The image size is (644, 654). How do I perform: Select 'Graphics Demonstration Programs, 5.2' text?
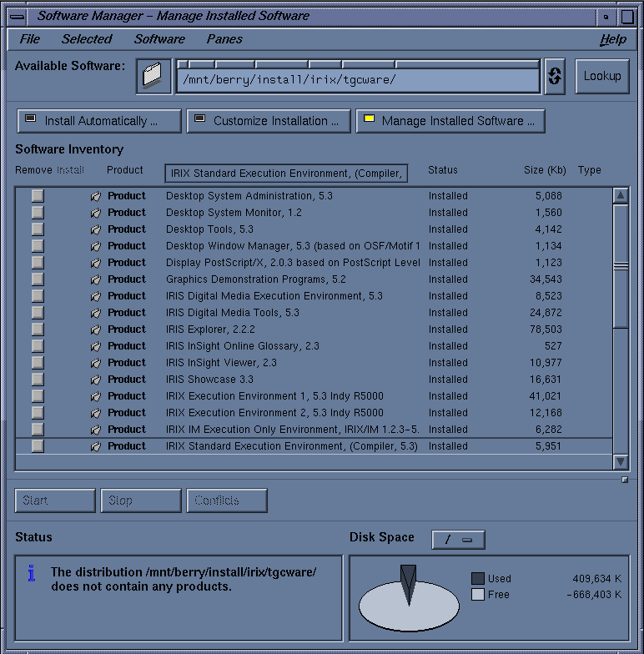(255, 279)
